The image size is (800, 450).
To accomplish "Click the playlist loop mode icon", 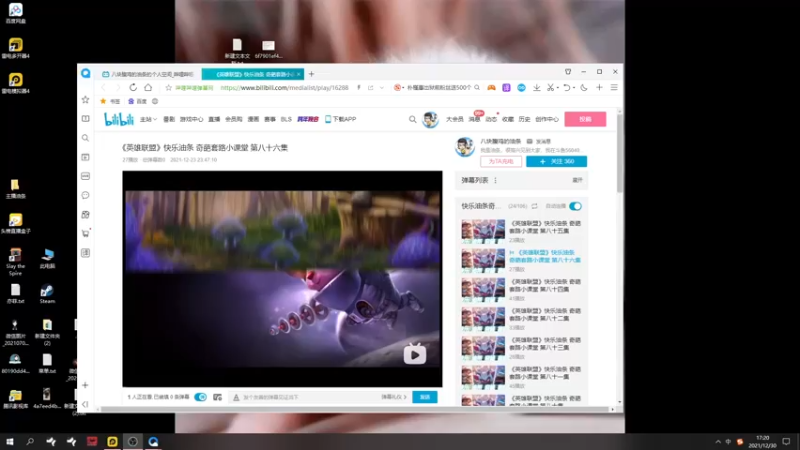I will click(x=534, y=206).
